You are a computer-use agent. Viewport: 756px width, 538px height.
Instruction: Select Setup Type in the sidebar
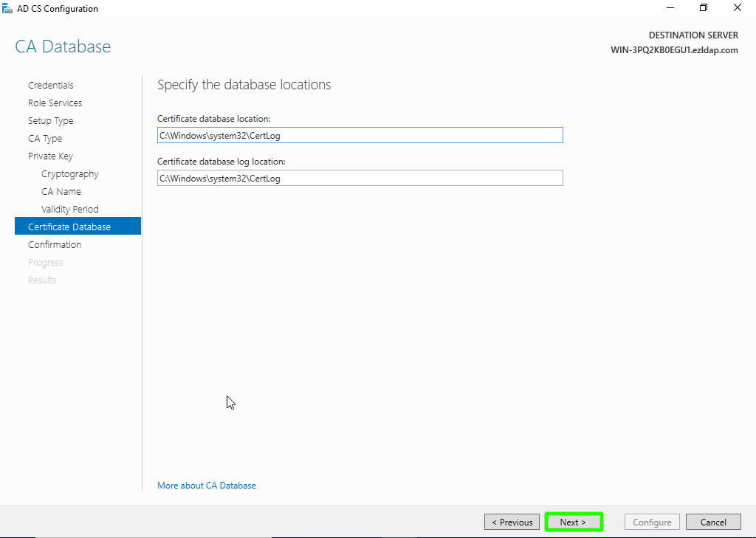[50, 121]
